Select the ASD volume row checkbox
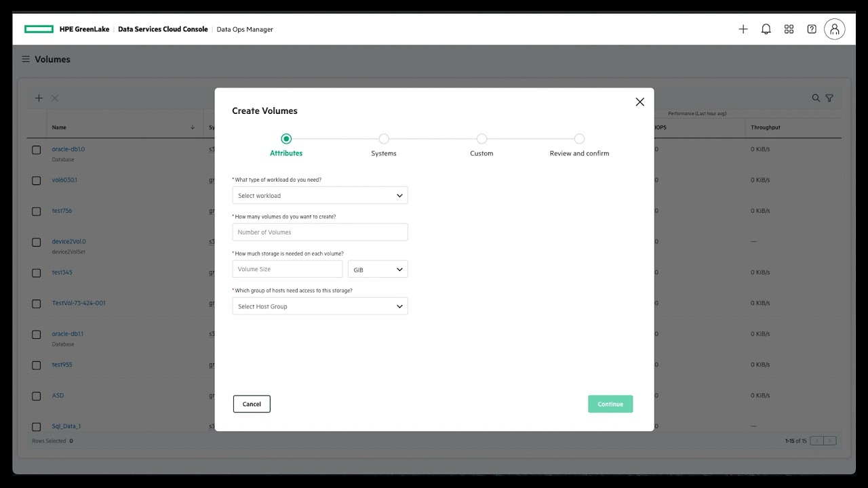Screen dimensions: 868x488 click(x=36, y=395)
